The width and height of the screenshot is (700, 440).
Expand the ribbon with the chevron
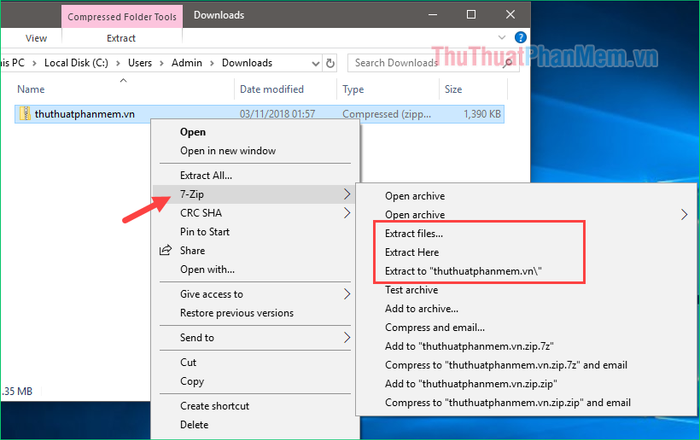[502, 37]
